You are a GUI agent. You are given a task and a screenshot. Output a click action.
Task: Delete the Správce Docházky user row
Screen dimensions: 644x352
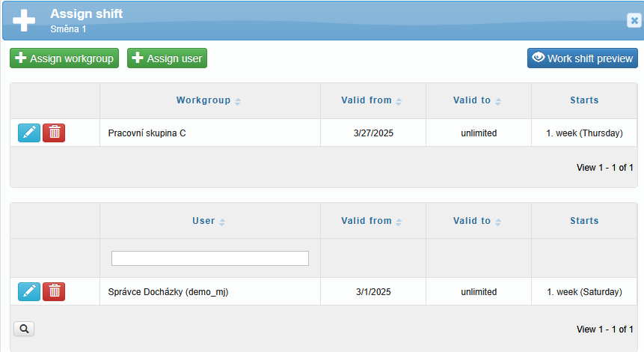(x=54, y=291)
